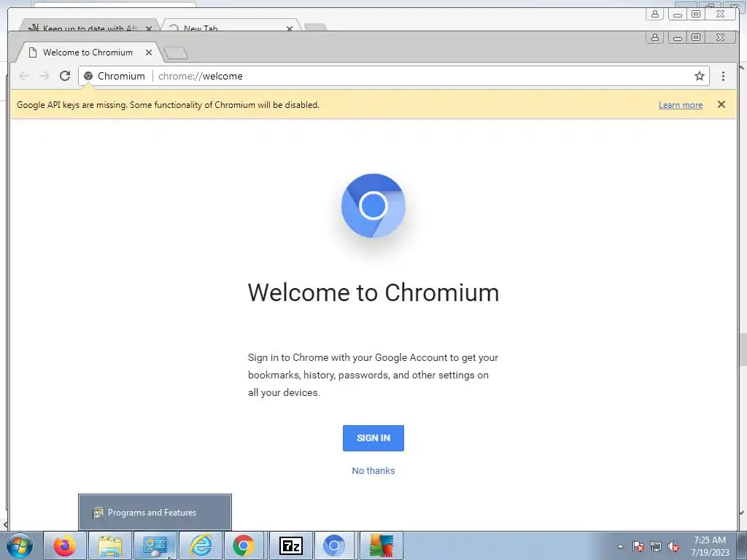747x560 pixels.
Task: Open the profile button of the background browser window
Action: coord(655,14)
